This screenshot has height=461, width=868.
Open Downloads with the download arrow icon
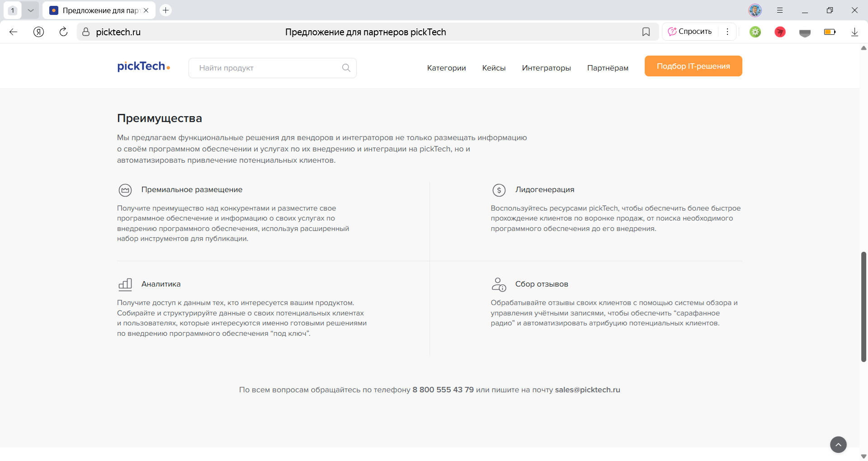point(854,32)
